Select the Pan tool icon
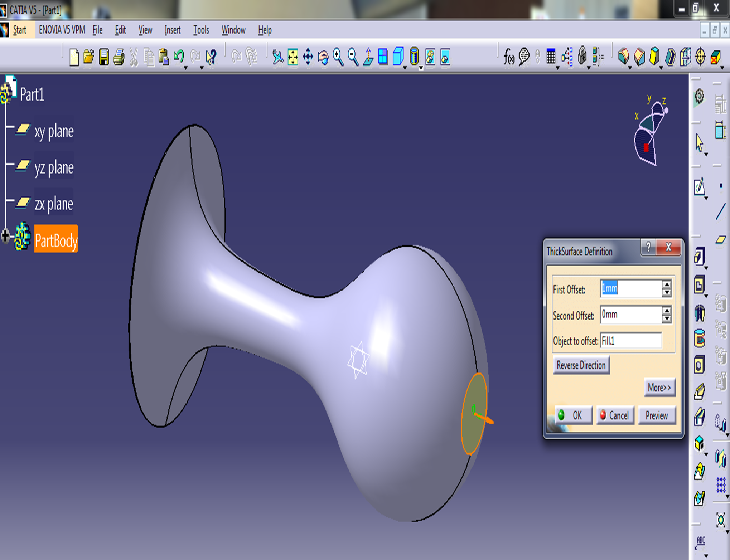The height and width of the screenshot is (560, 730). point(308,57)
